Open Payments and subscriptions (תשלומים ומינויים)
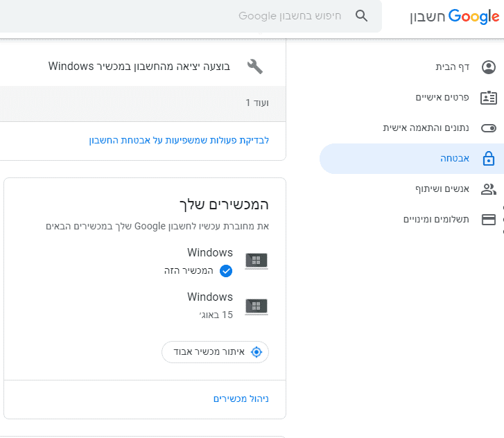The width and height of the screenshot is (504, 438). click(437, 220)
